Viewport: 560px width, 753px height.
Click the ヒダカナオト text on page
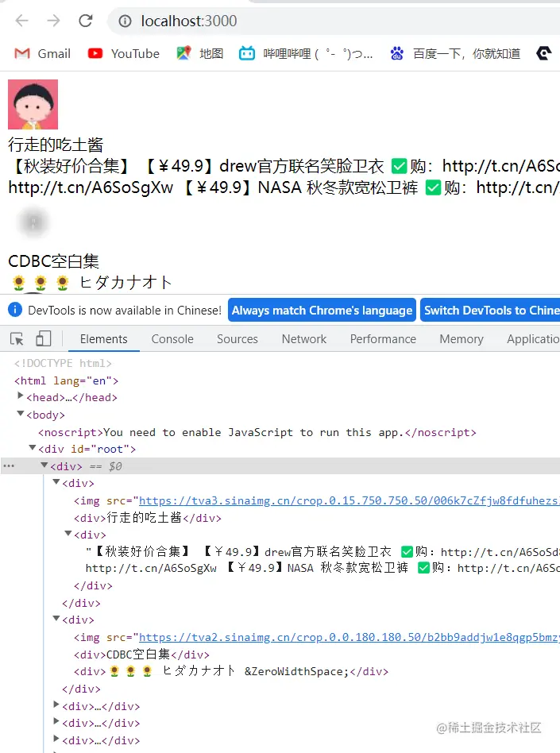pyautogui.click(x=126, y=283)
